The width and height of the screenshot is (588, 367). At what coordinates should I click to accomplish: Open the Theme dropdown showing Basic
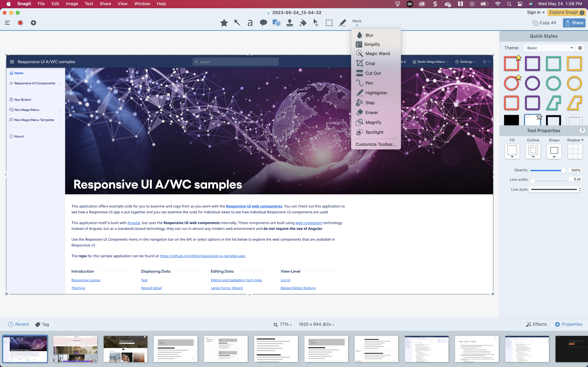pyautogui.click(x=549, y=48)
